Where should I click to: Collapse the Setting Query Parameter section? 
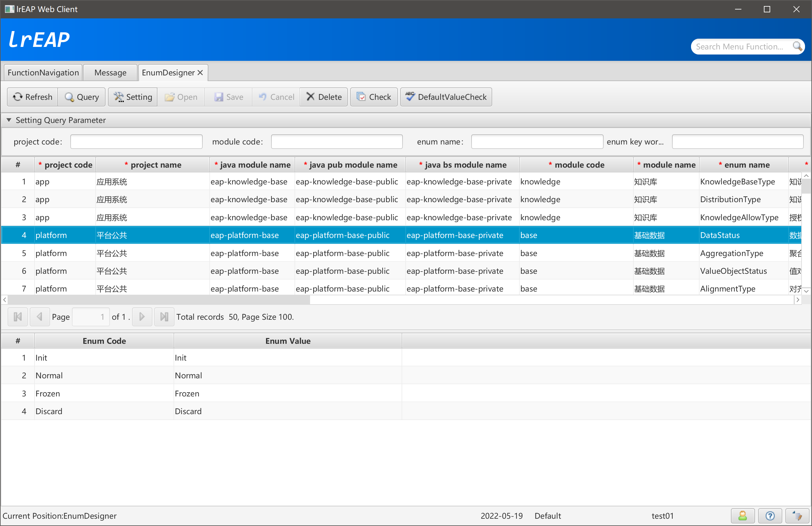tap(9, 120)
